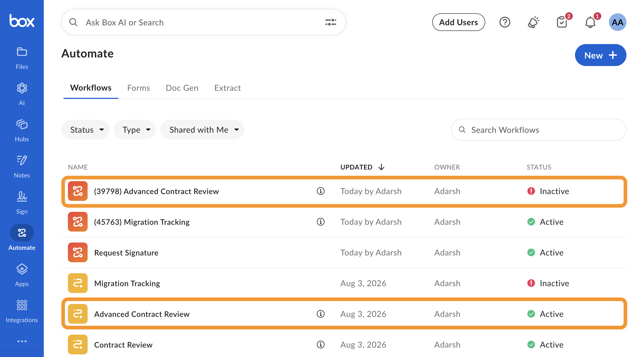The height and width of the screenshot is (357, 644).
Task: Open Apps from the sidebar
Action: point(22,275)
